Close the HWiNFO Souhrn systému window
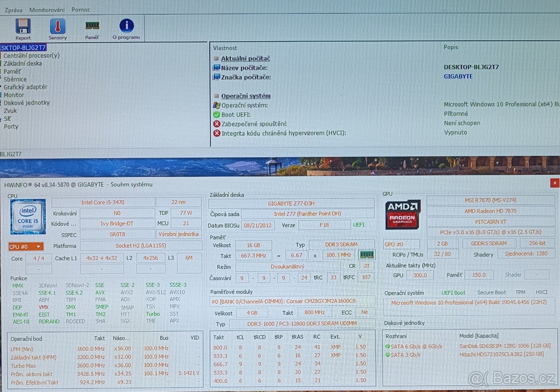The width and height of the screenshot is (560, 392). 554,183
